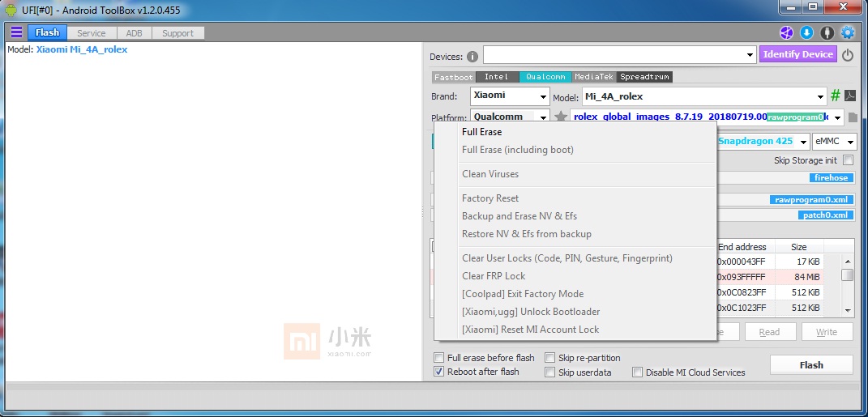Click the firehose file tag
The image size is (868, 417).
831,178
